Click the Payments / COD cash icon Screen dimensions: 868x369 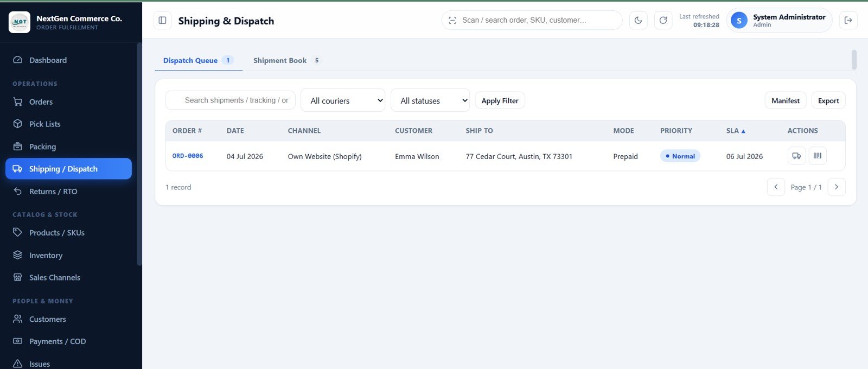(18, 341)
